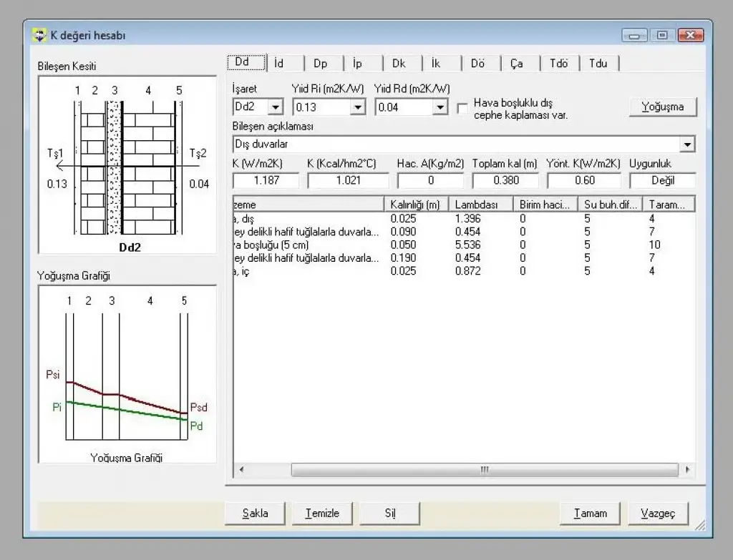733x560 pixels.
Task: Expand the Yiid Ri 0.13 dropdown
Action: [x=358, y=107]
